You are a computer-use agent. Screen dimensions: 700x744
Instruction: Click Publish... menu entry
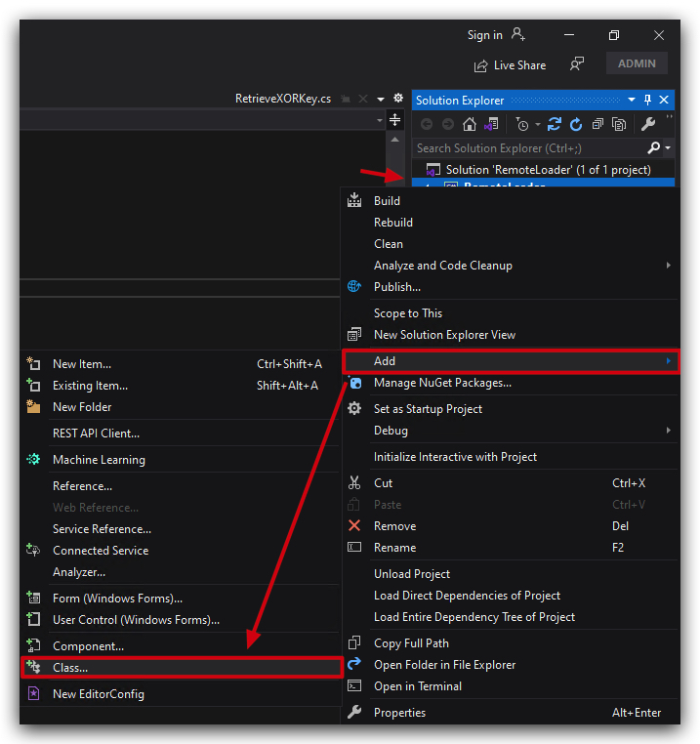click(511, 287)
